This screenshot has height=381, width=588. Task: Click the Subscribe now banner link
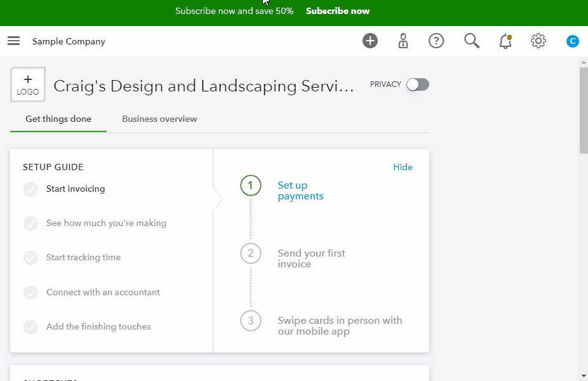point(338,11)
